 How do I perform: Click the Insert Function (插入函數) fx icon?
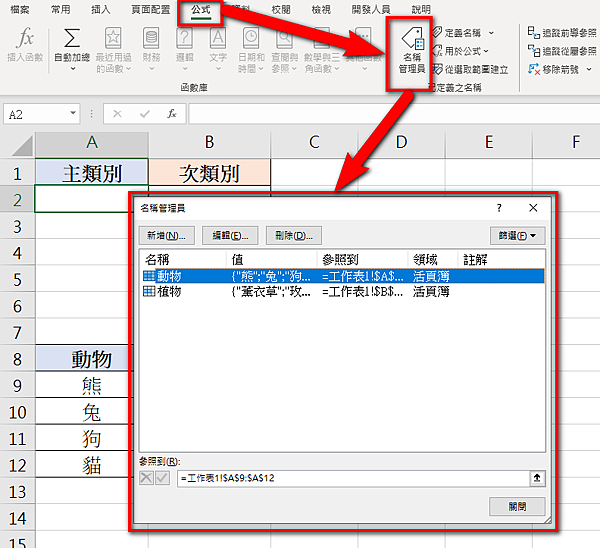coord(25,38)
